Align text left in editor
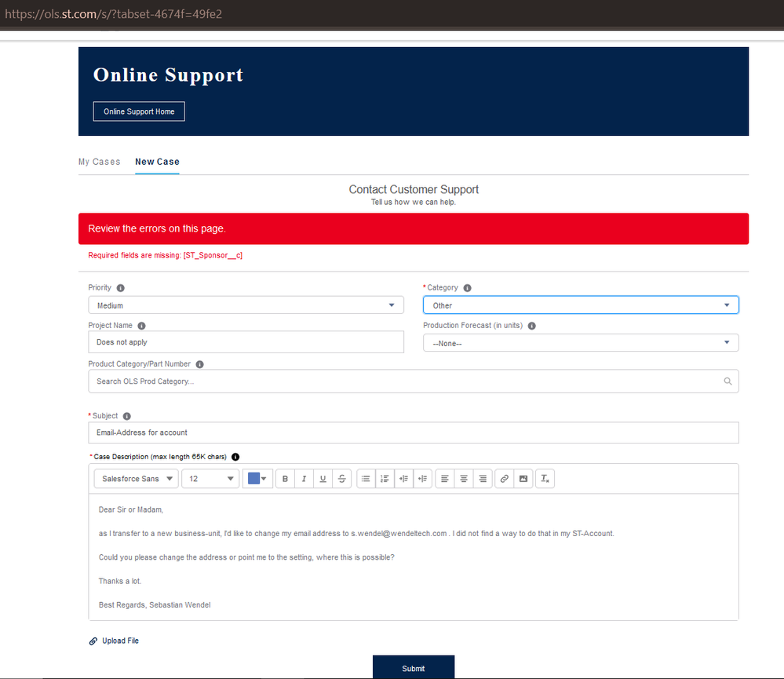 point(444,479)
